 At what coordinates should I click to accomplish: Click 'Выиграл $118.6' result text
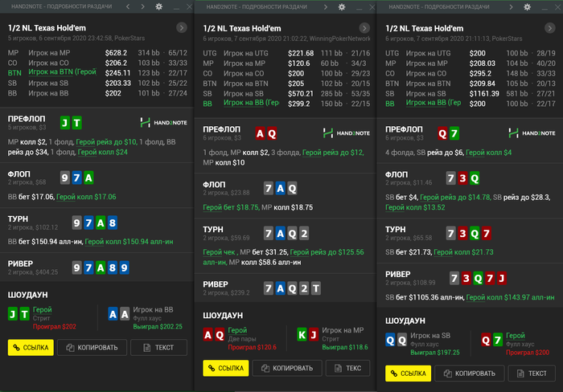tap(345, 347)
